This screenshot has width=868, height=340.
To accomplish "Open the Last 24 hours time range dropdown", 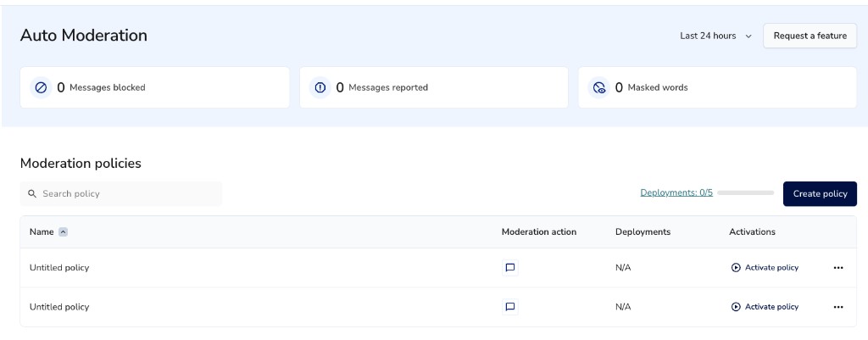I will pyautogui.click(x=715, y=36).
